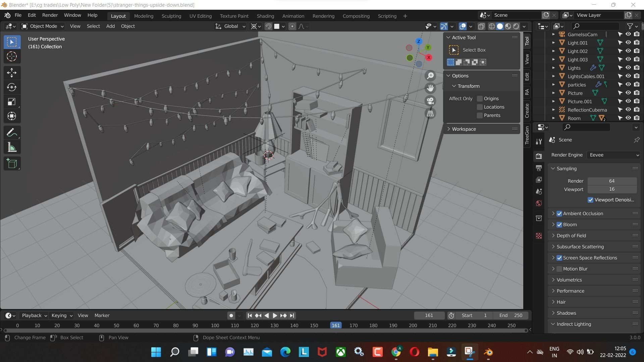This screenshot has width=644, height=362.
Task: Expand Room object in outliner
Action: [553, 118]
